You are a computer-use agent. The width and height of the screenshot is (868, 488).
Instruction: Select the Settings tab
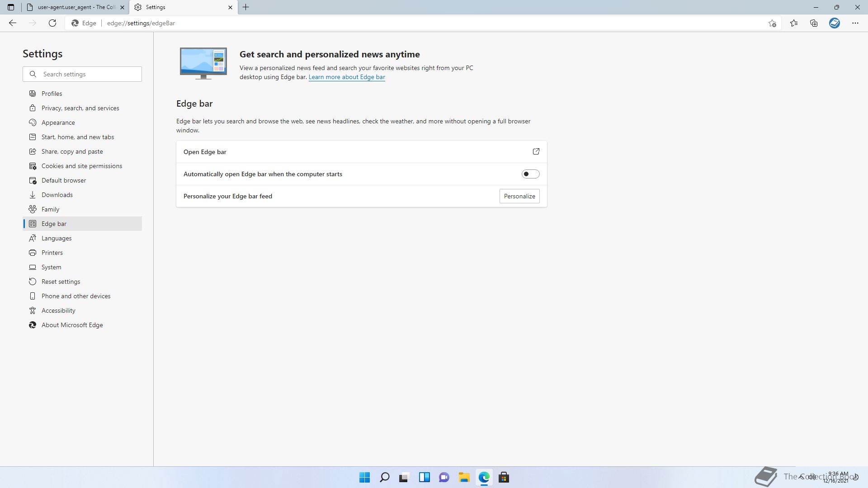[183, 7]
